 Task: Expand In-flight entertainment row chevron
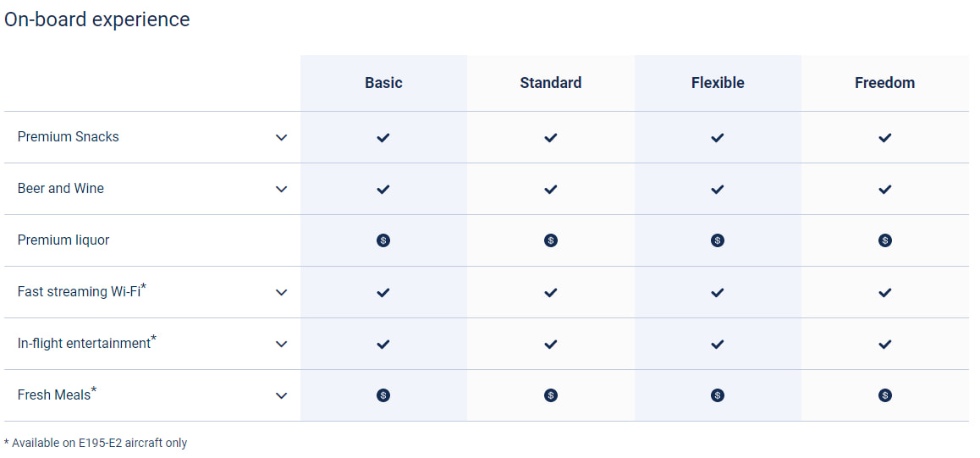point(282,345)
